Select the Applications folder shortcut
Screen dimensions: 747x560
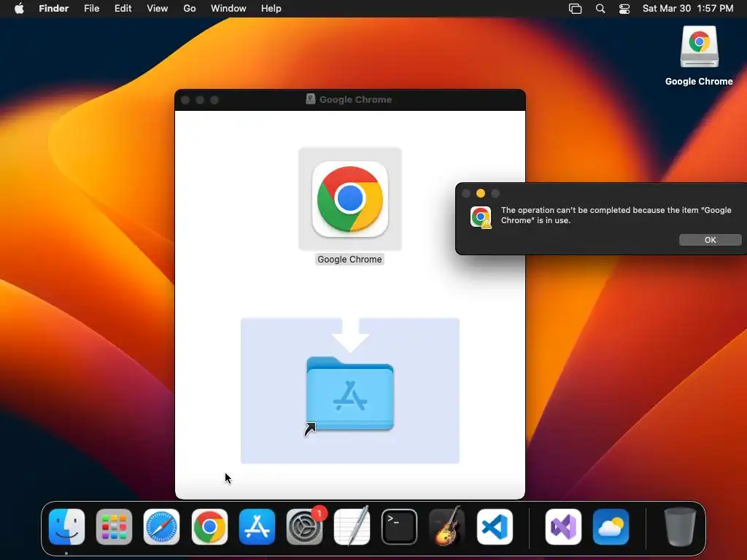[350, 394]
